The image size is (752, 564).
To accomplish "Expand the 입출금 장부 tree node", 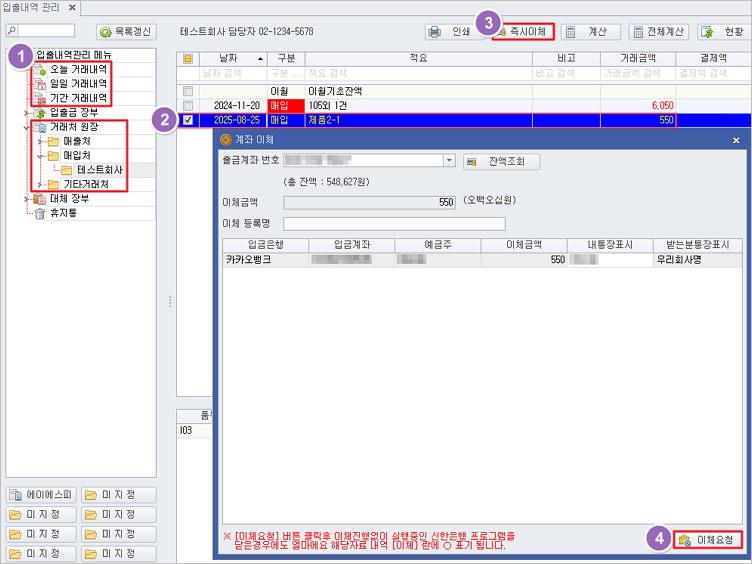I will 25,113.
